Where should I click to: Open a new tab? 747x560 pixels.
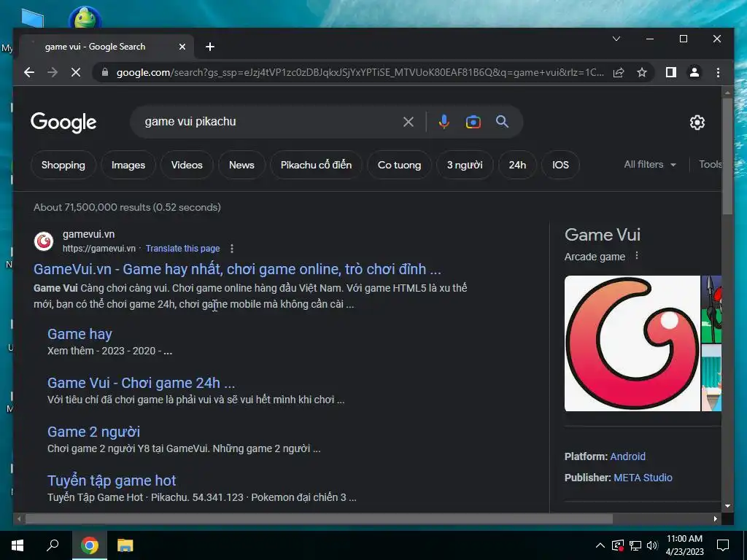pyautogui.click(x=210, y=47)
